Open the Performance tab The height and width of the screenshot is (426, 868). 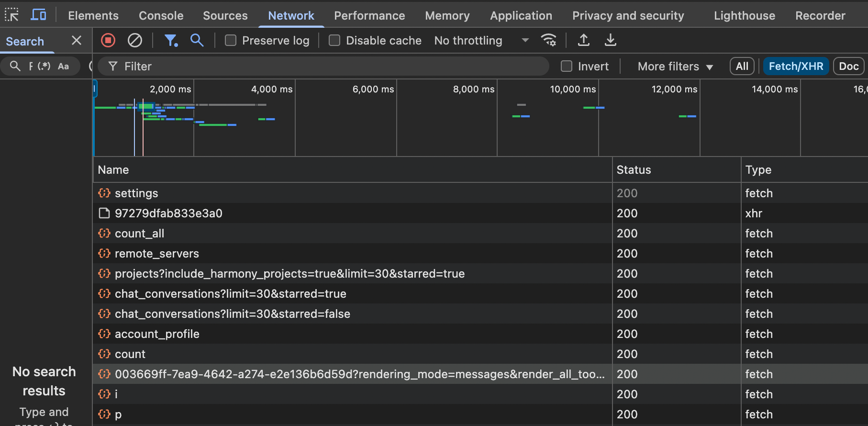tap(369, 15)
